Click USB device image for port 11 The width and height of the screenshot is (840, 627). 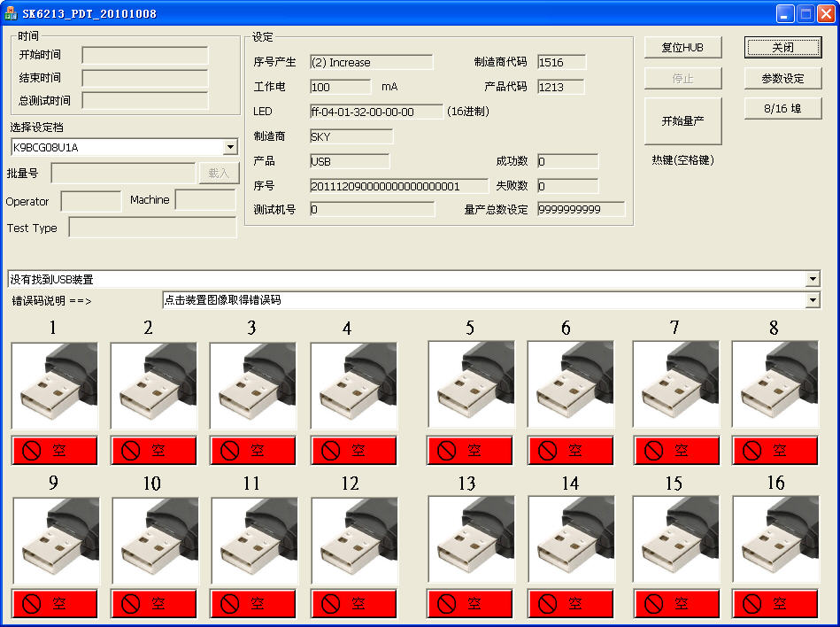tap(255, 541)
